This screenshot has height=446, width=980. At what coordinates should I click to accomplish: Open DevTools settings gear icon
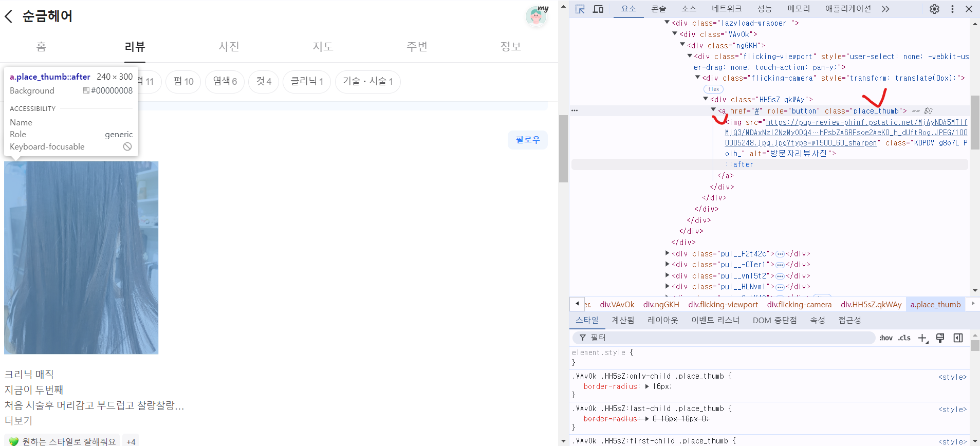tap(934, 9)
